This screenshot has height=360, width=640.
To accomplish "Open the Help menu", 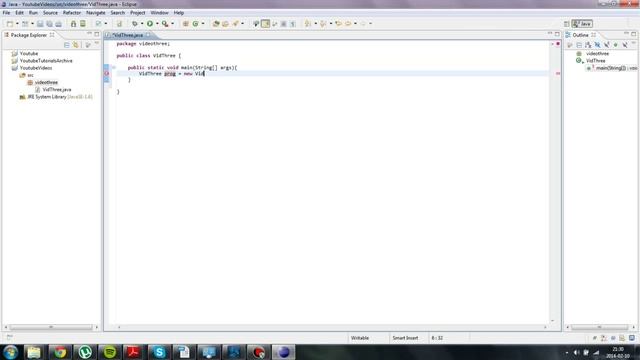I will pos(179,13).
